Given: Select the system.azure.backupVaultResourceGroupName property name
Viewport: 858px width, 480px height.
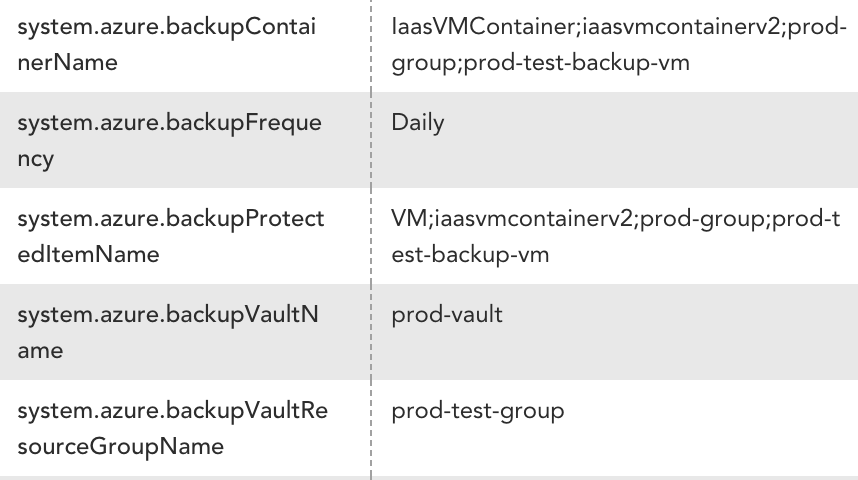Looking at the screenshot, I should (x=172, y=428).
